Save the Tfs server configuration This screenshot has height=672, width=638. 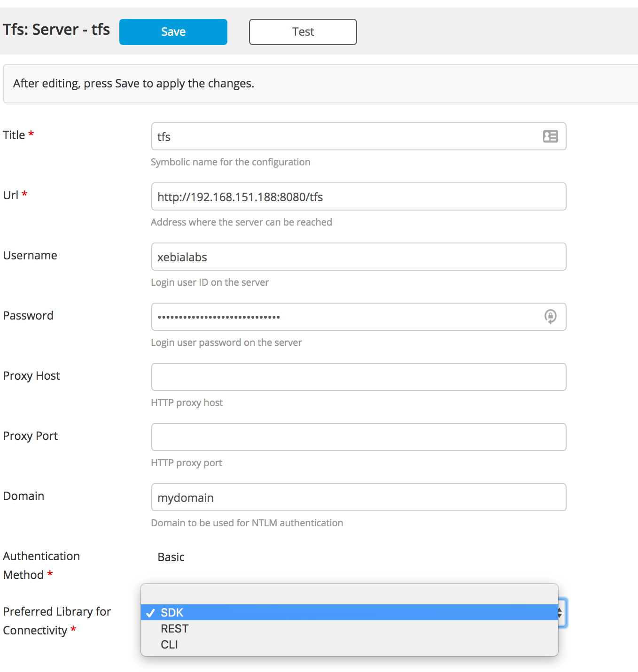pos(173,32)
